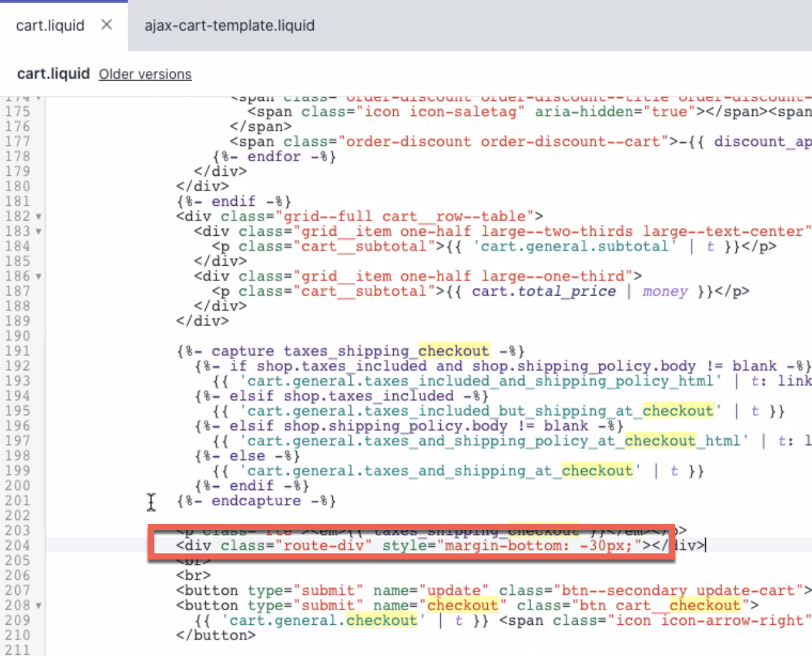
Task: Collapse code fold at line 186
Action: 38,276
